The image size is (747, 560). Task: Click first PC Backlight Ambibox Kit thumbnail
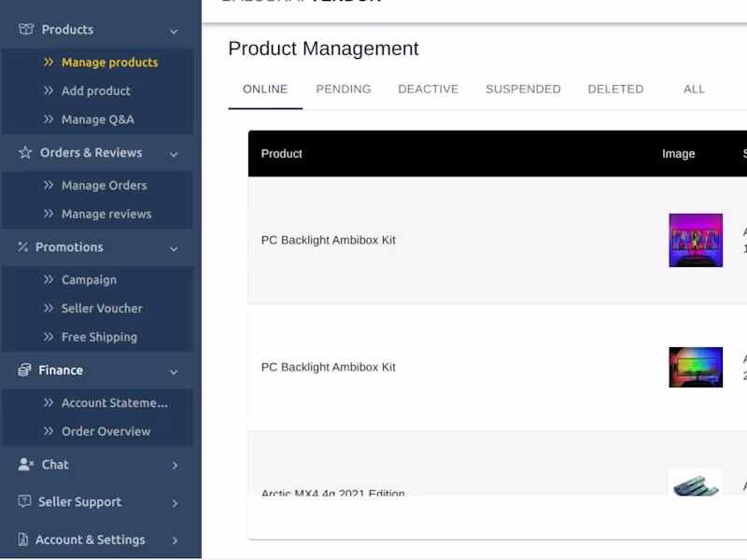pyautogui.click(x=696, y=241)
